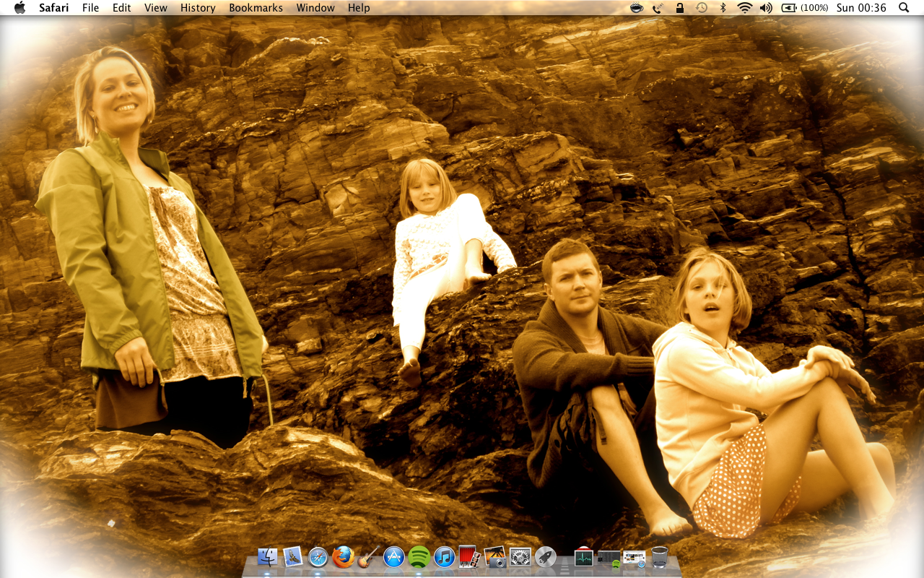
Task: Open the History menu
Action: click(198, 8)
